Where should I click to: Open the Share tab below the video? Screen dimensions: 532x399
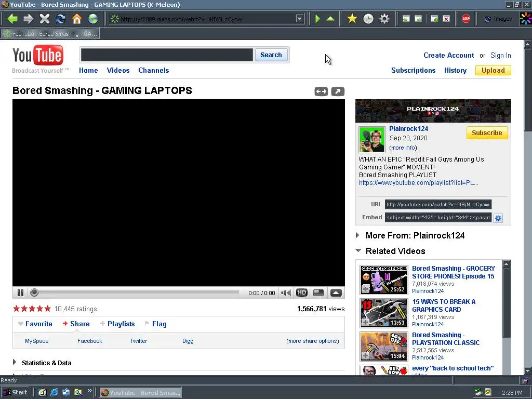point(76,324)
